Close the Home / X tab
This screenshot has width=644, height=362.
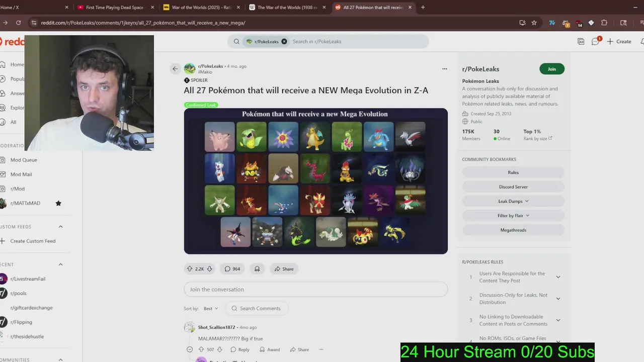tap(67, 7)
